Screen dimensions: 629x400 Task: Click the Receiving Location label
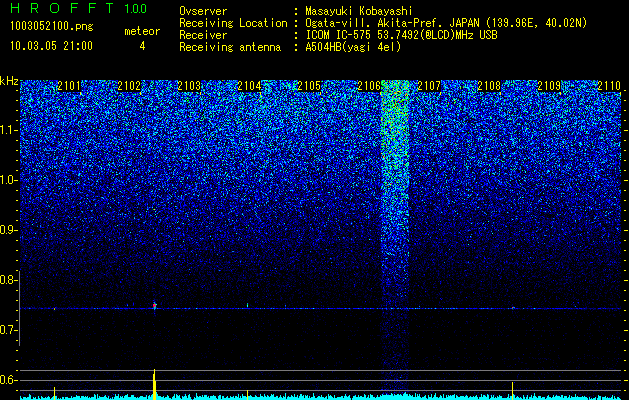click(x=233, y=23)
